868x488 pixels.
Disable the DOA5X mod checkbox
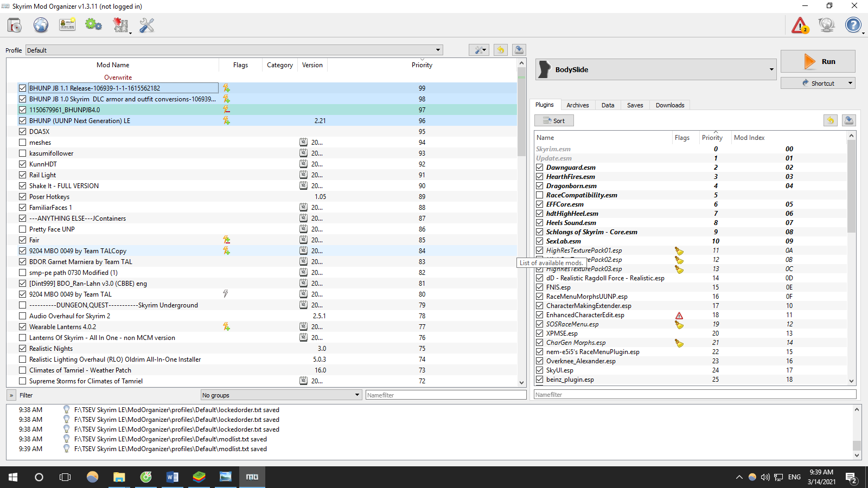click(22, 131)
